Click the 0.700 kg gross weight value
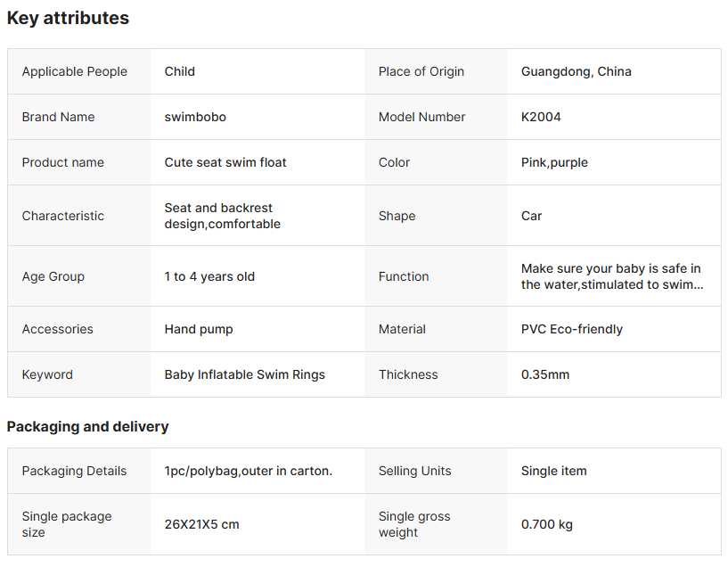Viewport: 728px width, 567px height. tap(546, 524)
